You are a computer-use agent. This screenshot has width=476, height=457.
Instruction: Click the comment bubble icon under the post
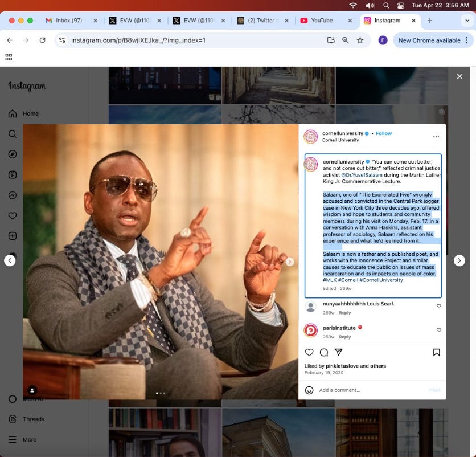point(324,352)
